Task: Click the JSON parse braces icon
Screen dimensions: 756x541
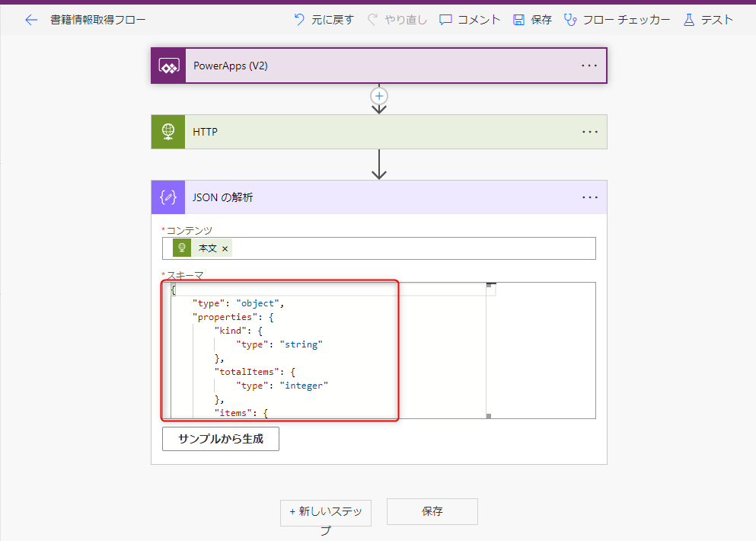Action: [x=168, y=197]
